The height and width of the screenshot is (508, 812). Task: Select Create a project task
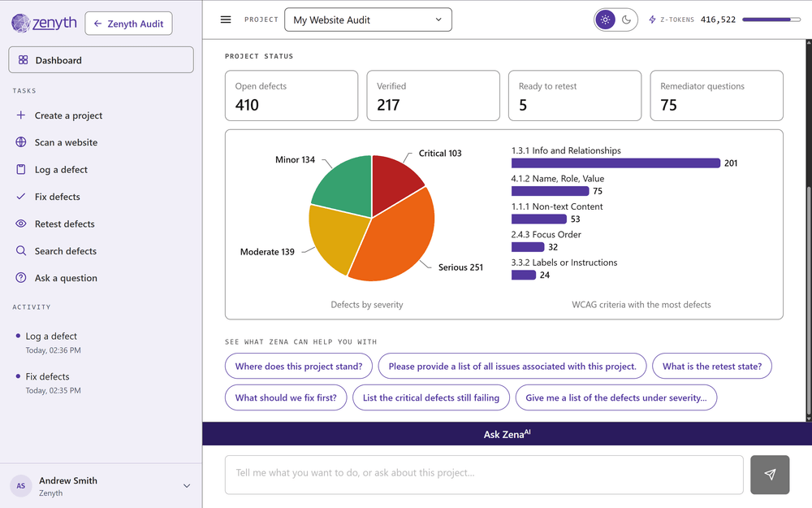click(x=68, y=115)
